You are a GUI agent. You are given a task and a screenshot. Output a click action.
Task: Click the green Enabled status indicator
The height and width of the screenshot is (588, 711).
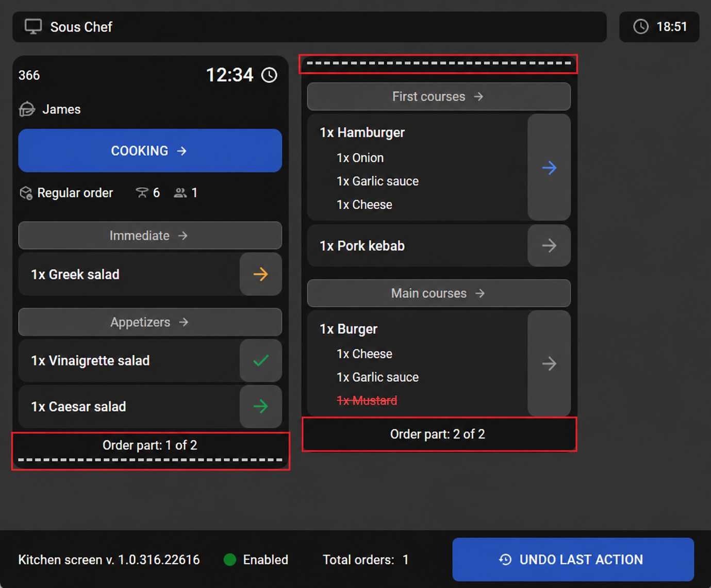(x=230, y=560)
